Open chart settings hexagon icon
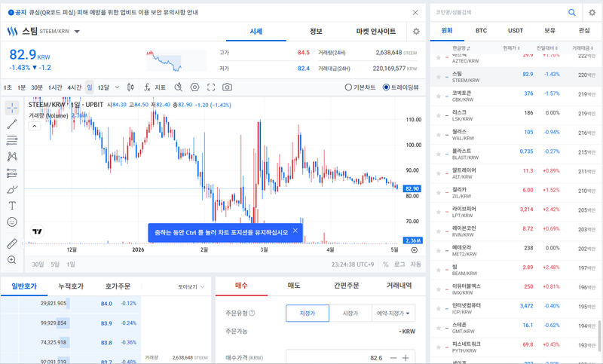Viewport: 603px width, 364px height. click(x=195, y=87)
